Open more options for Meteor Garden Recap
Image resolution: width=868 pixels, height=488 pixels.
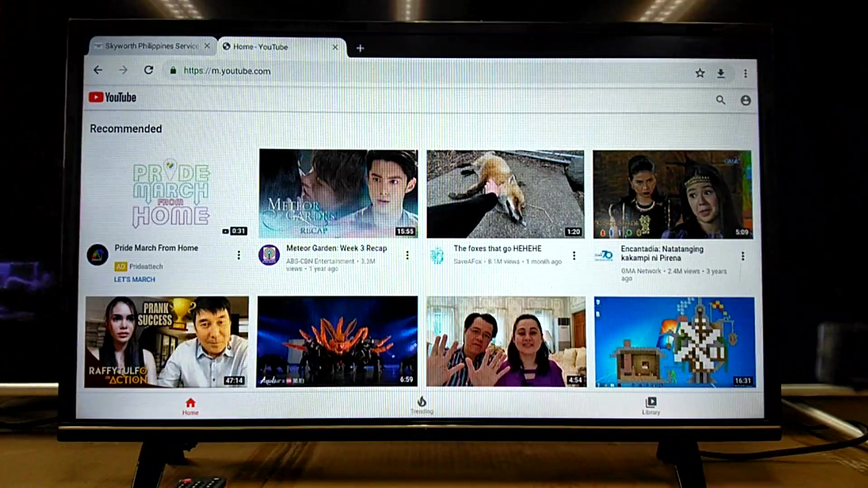tap(407, 255)
